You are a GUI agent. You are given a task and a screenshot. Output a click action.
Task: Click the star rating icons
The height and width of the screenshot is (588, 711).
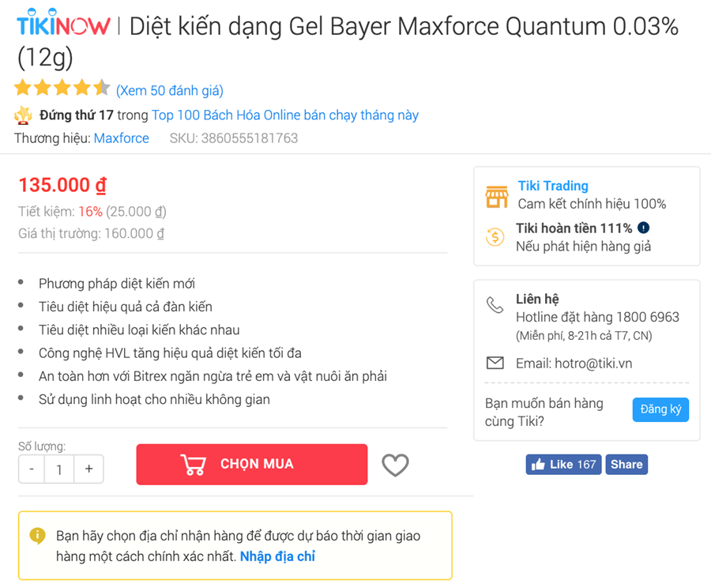[x=62, y=89]
